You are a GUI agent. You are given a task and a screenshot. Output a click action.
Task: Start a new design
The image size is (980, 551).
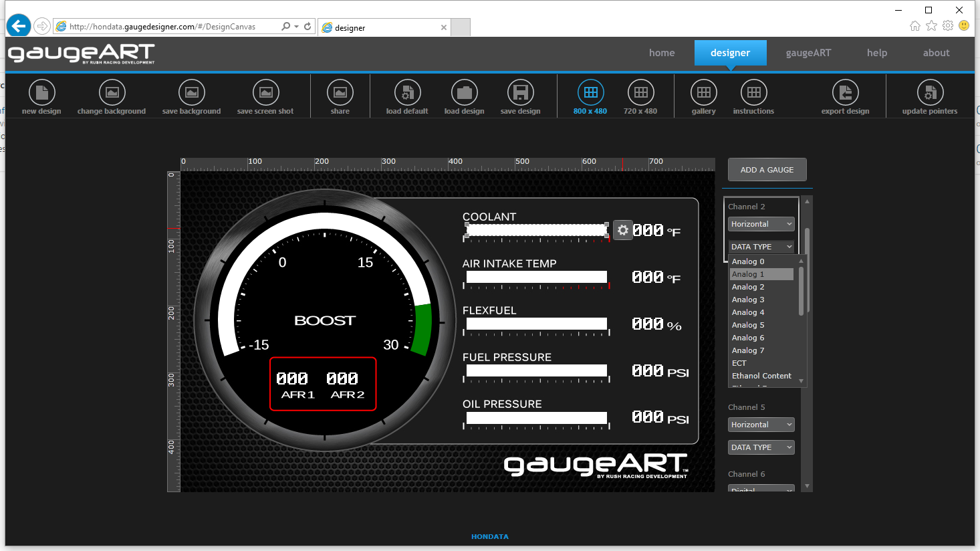[41, 96]
